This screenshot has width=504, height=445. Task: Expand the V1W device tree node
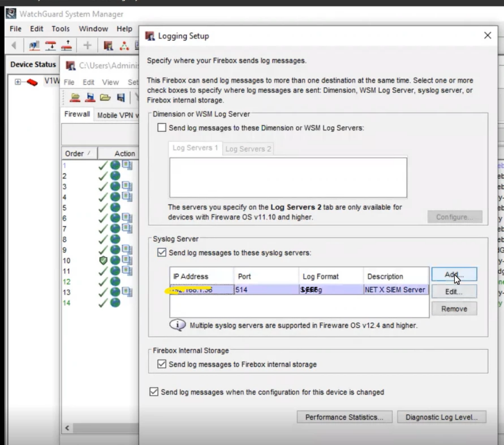tap(18, 82)
